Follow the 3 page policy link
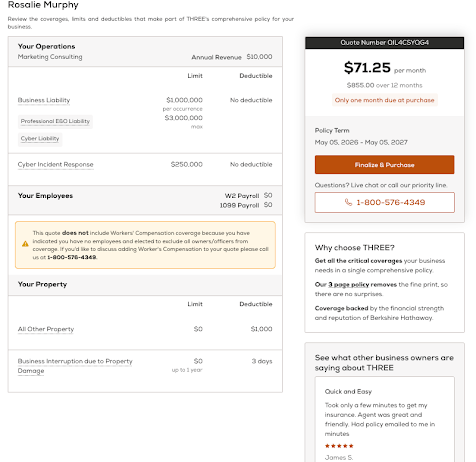The image size is (476, 462). pos(348,284)
